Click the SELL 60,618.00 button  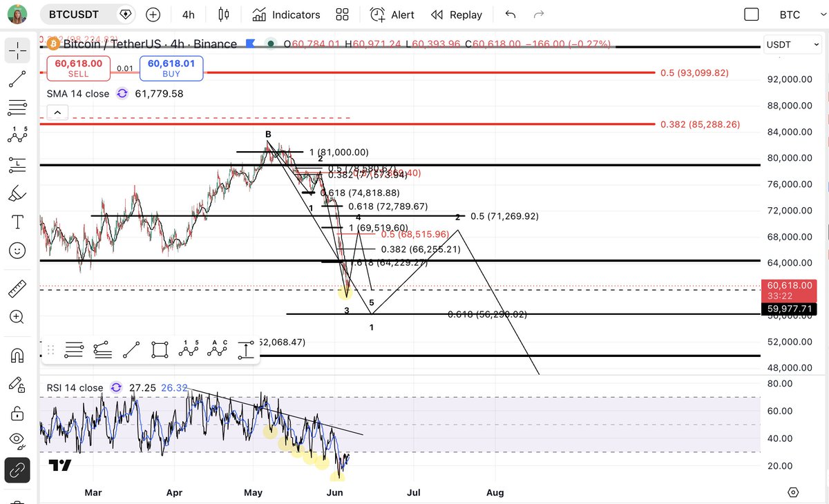tap(79, 67)
